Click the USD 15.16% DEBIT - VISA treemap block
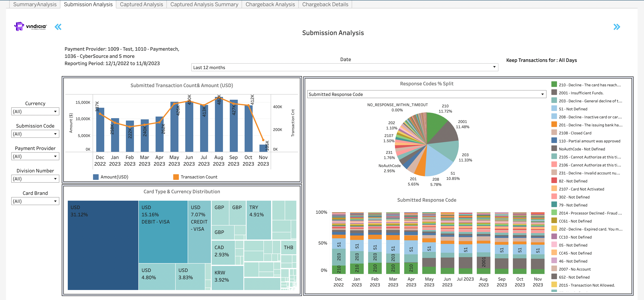644x300 pixels. [163, 232]
